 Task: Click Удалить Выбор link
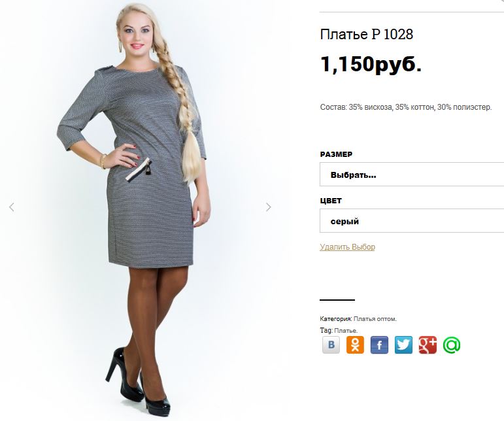click(347, 247)
